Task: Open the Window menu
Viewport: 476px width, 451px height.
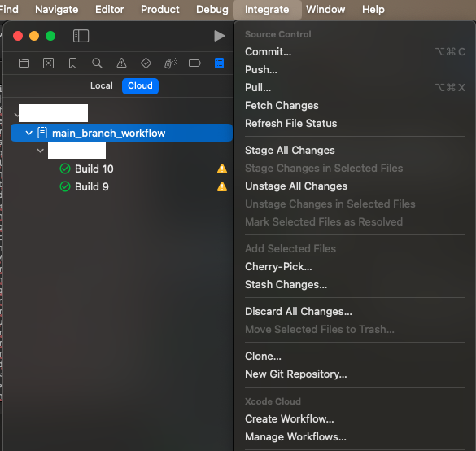Action: pos(325,10)
